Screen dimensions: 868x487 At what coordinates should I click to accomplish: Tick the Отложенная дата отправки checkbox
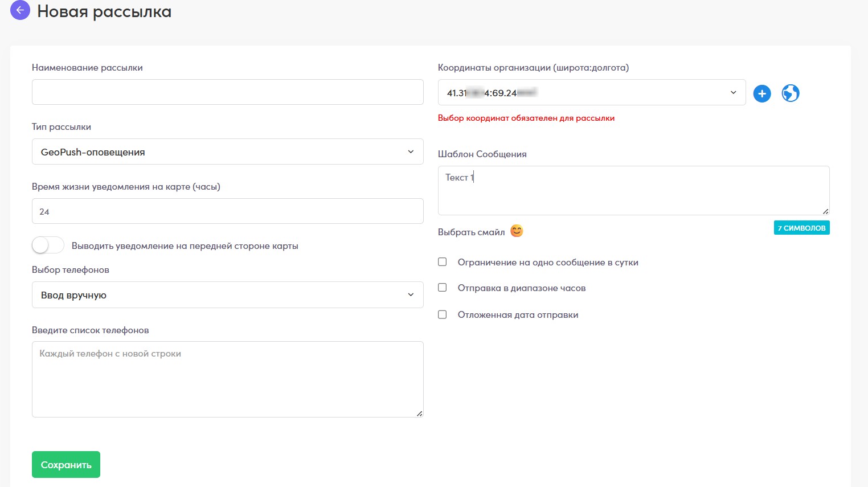point(442,314)
